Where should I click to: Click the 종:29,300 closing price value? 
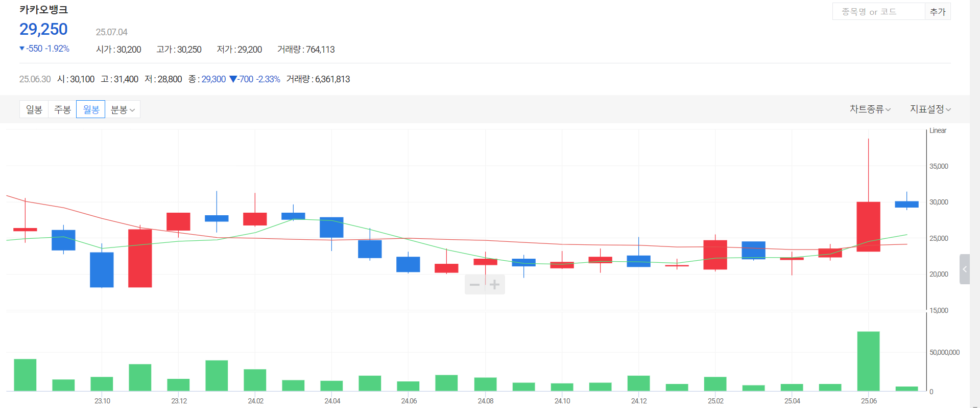[207, 79]
